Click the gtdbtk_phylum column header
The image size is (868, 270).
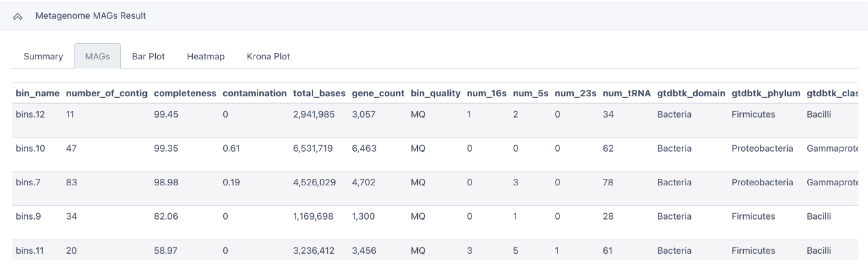pos(766,94)
